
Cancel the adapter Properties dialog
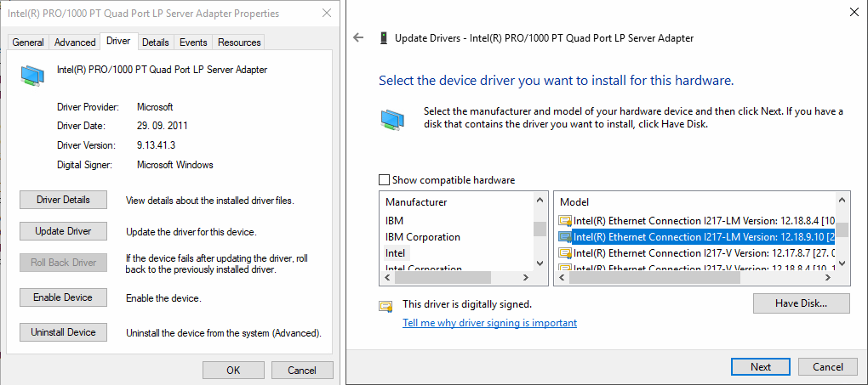302,370
